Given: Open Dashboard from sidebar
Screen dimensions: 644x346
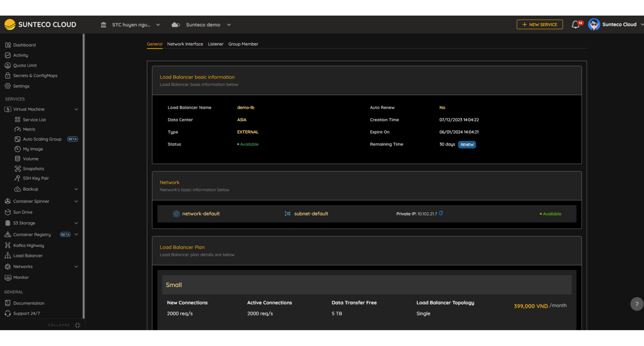Looking at the screenshot, I should click(24, 45).
